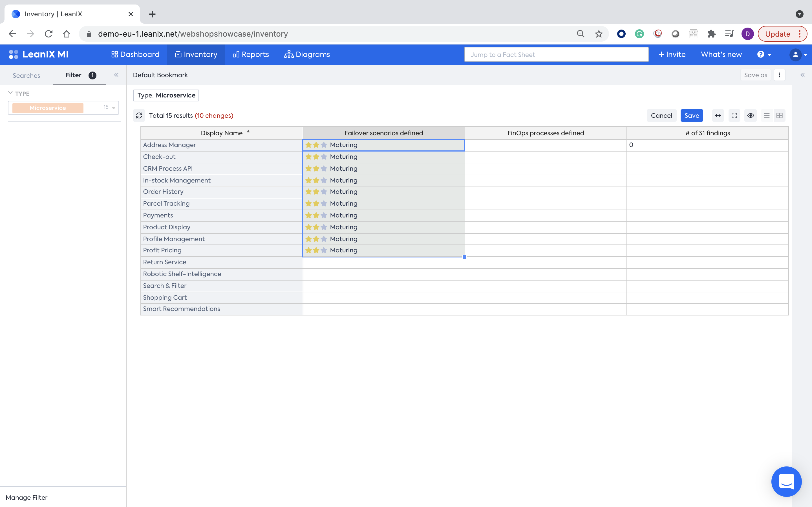Cancel the pending table edits
The height and width of the screenshot is (507, 812).
[x=661, y=115]
